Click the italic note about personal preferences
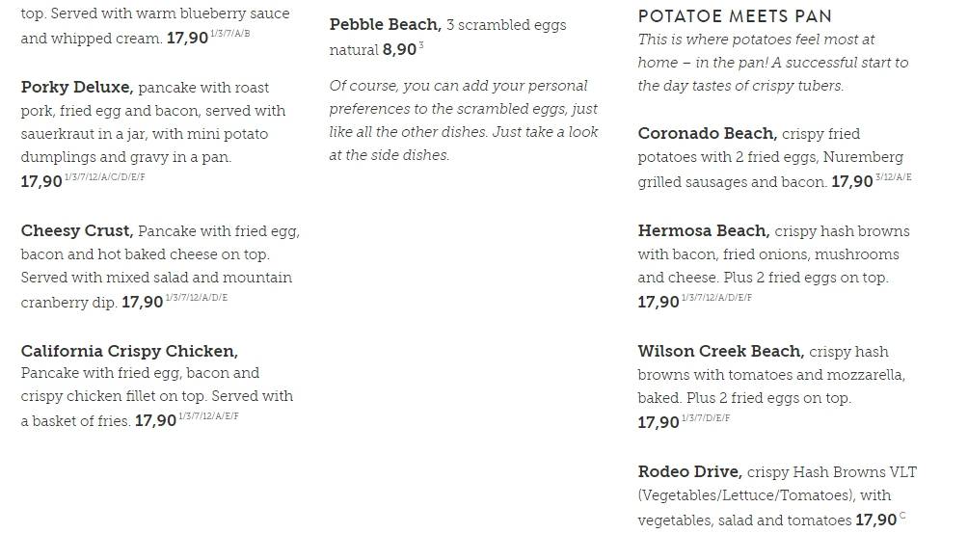 464,120
